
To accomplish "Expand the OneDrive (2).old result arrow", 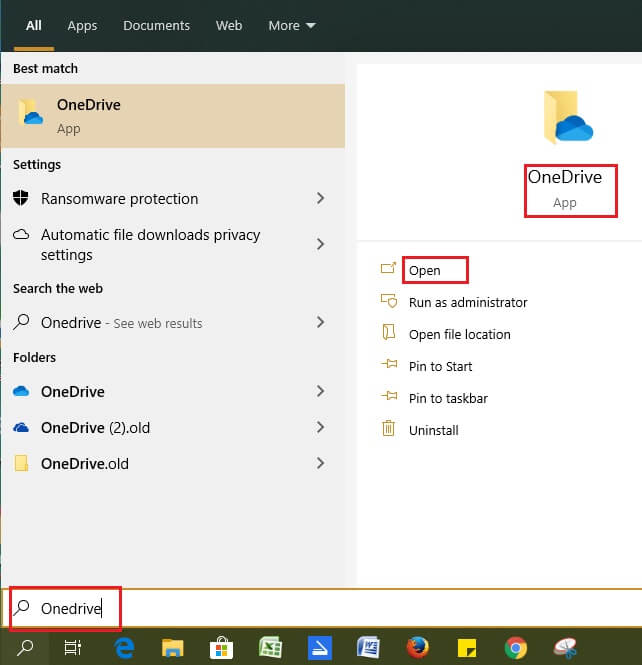I will pyautogui.click(x=321, y=427).
